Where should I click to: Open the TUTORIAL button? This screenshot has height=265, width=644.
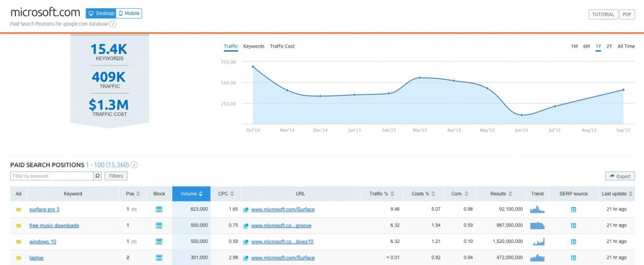[603, 14]
